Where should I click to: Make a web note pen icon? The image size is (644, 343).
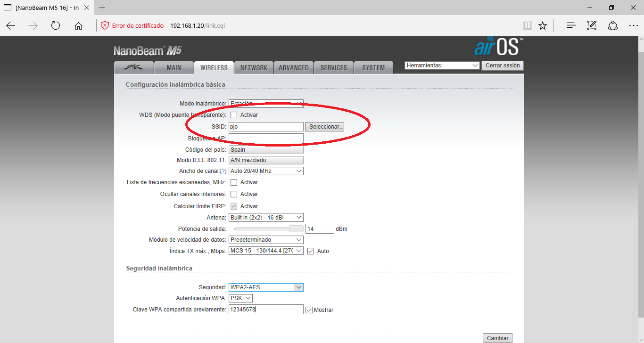pos(592,25)
